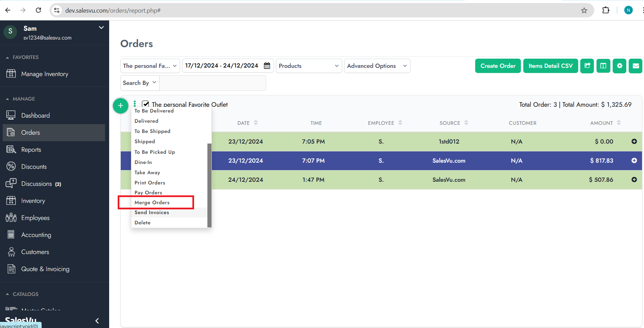
Task: Open the Products dropdown
Action: point(308,66)
